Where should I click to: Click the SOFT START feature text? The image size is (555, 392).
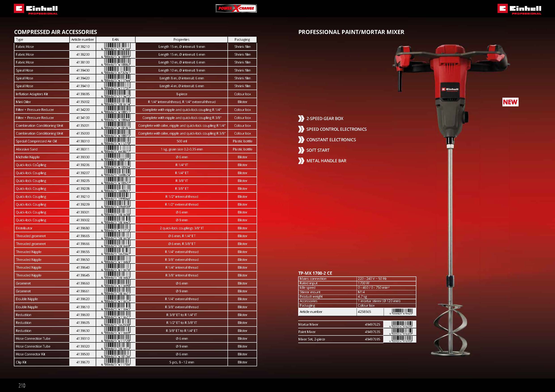(318, 150)
